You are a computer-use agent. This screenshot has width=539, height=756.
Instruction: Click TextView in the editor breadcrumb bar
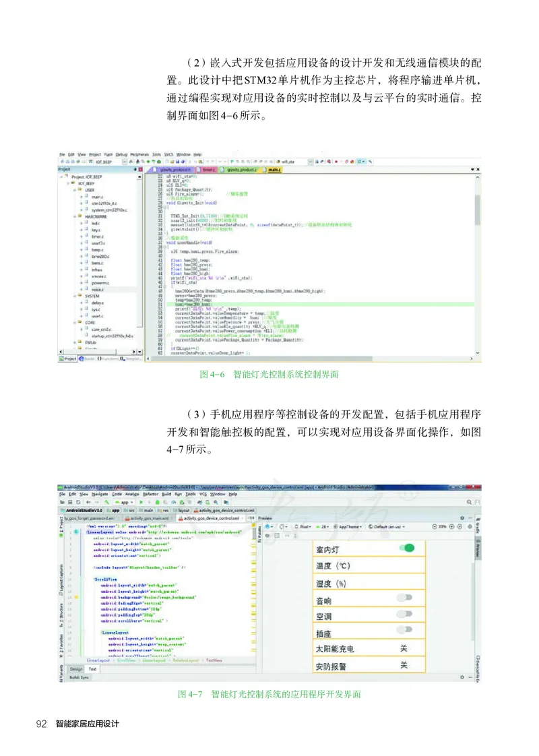[x=216, y=660]
